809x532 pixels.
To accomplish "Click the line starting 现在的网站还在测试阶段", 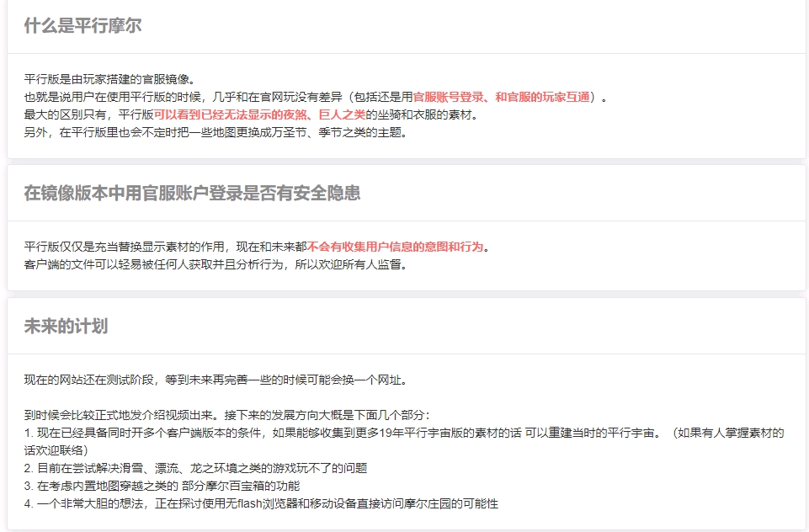I will pos(216,380).
